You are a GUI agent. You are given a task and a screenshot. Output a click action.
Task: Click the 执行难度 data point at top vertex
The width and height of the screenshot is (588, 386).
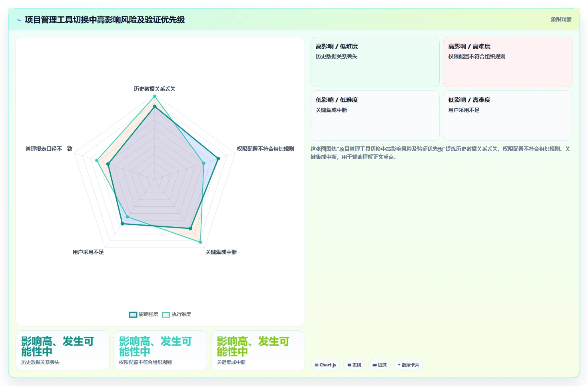tap(155, 96)
